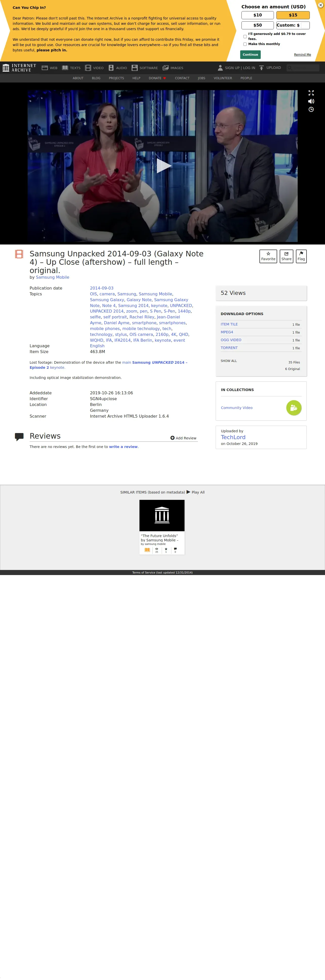This screenshot has height=980, width=325.
Task: Toggle fullscreen video player icon
Action: coord(311,93)
